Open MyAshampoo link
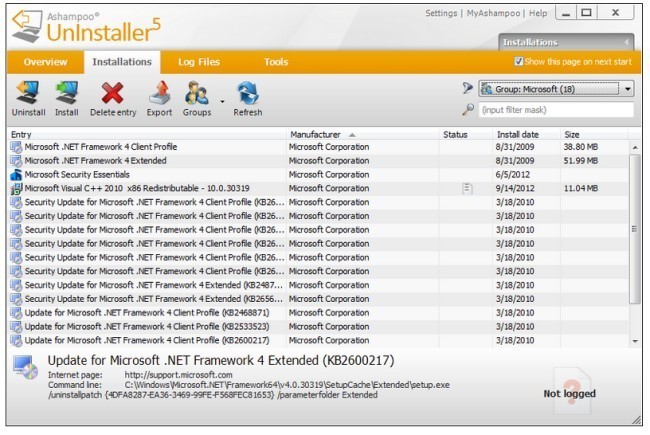This screenshot has width=650, height=435. pos(493,13)
